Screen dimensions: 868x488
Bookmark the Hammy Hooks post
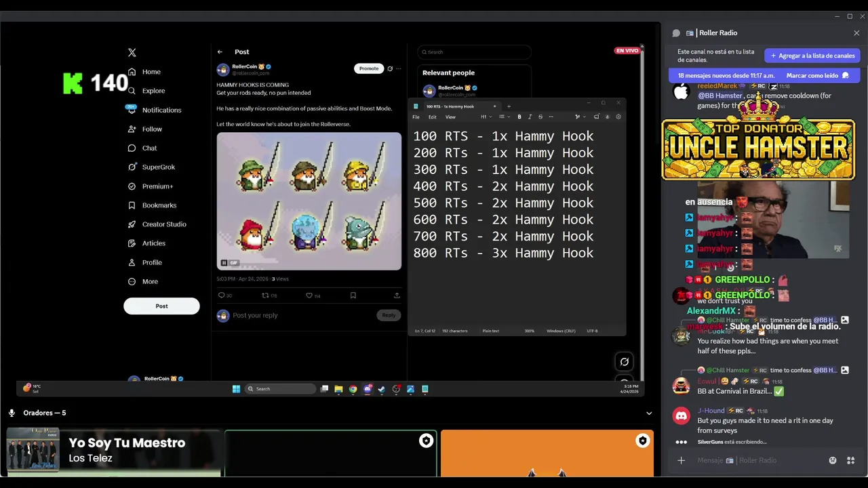pos(353,296)
